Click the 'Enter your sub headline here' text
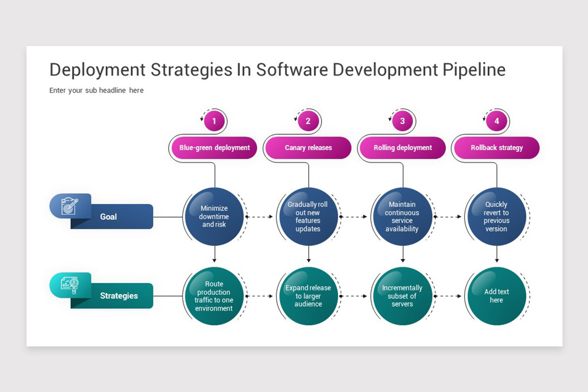588x392 pixels. tap(96, 90)
